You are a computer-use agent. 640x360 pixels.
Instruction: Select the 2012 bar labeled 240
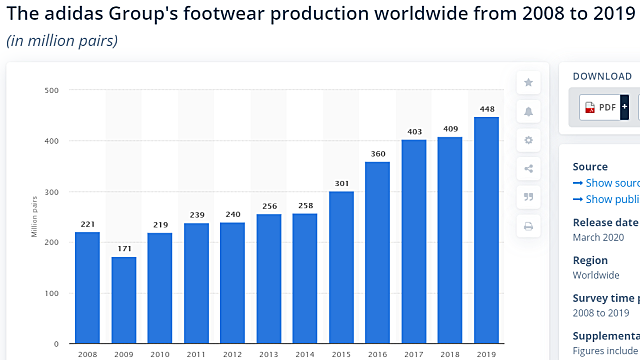pyautogui.click(x=233, y=283)
